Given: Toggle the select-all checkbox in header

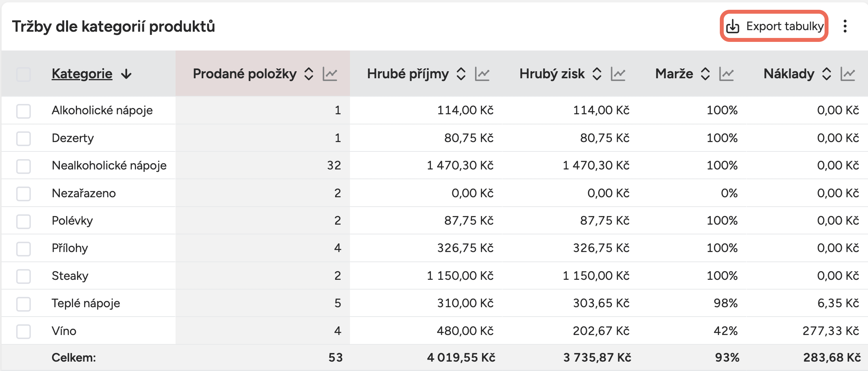Looking at the screenshot, I should [x=23, y=74].
